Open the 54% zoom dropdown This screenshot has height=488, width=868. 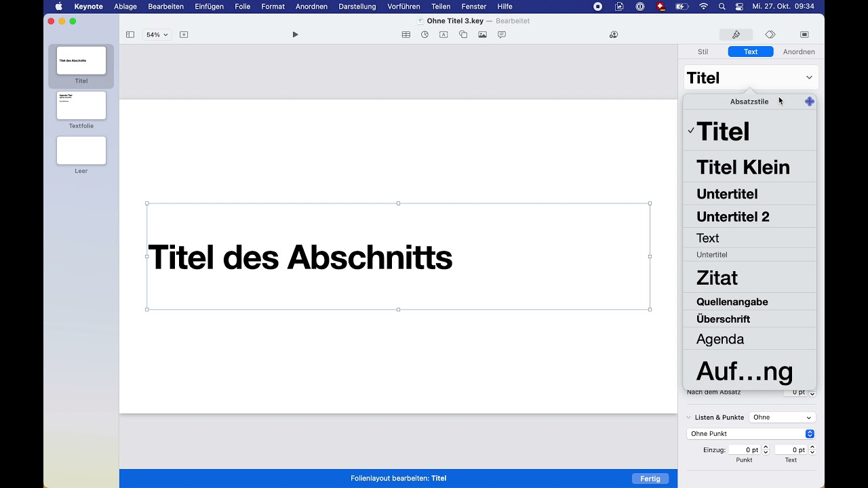(157, 35)
